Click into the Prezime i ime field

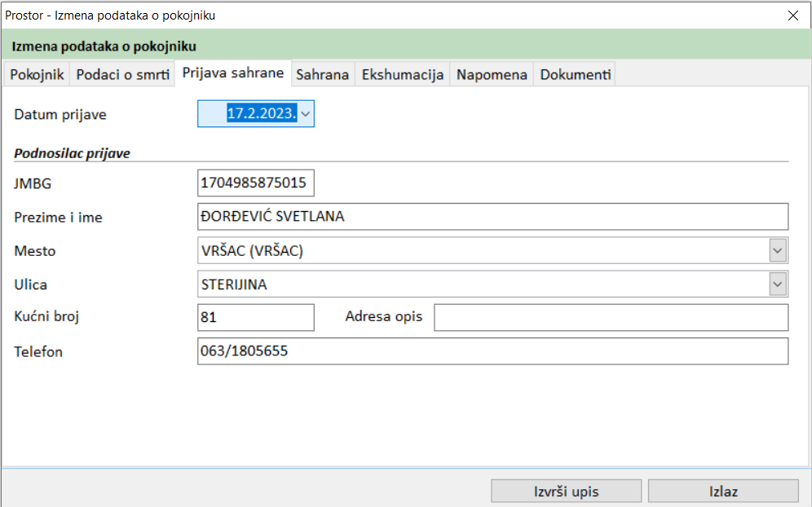click(492, 217)
